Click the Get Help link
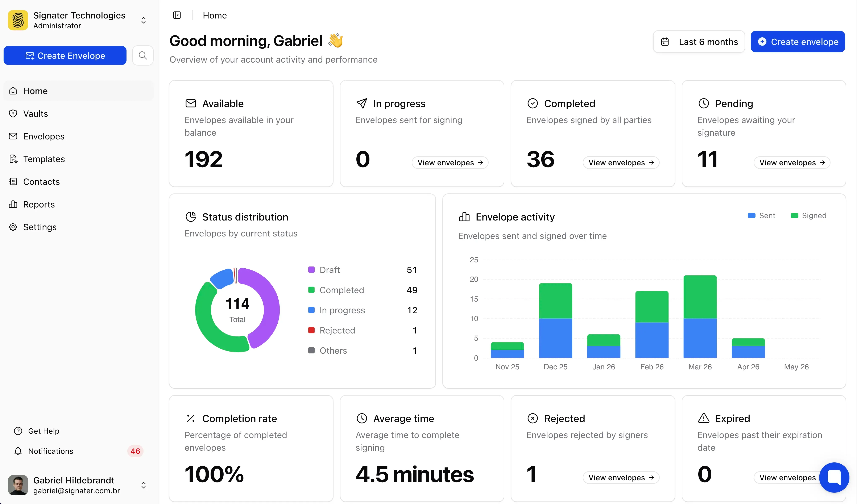Viewport: 857px width, 504px height. pyautogui.click(x=37, y=431)
